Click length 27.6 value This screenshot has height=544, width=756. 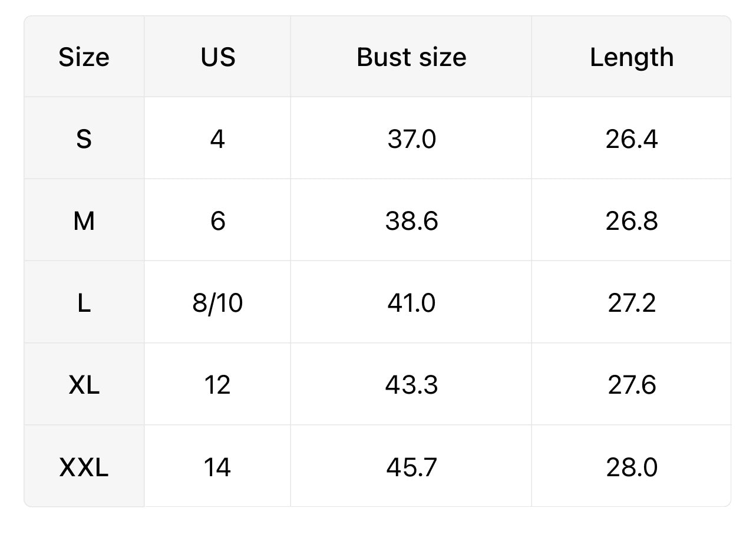pos(632,385)
